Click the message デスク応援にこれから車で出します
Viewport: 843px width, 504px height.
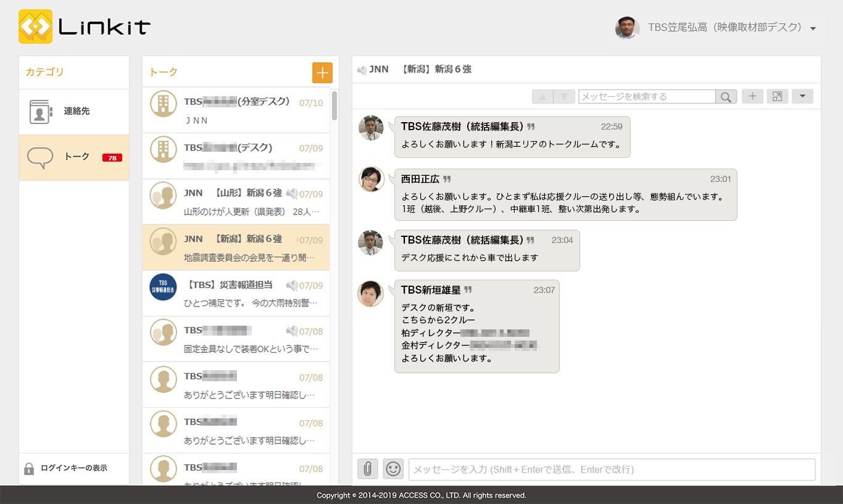click(x=470, y=257)
